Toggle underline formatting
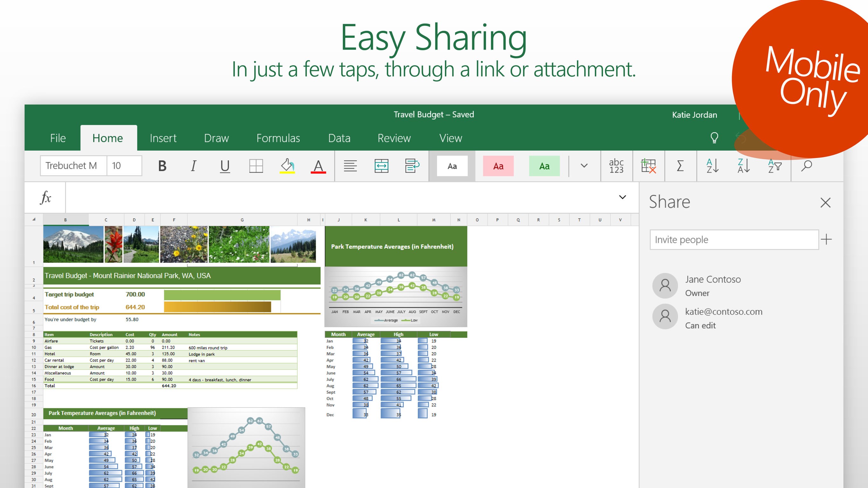The image size is (868, 488). 225,166
